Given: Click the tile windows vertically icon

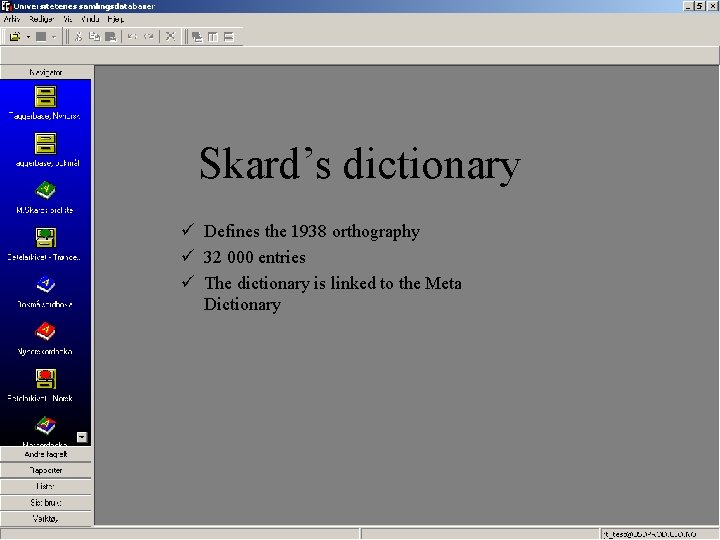Looking at the screenshot, I should click(x=213, y=37).
